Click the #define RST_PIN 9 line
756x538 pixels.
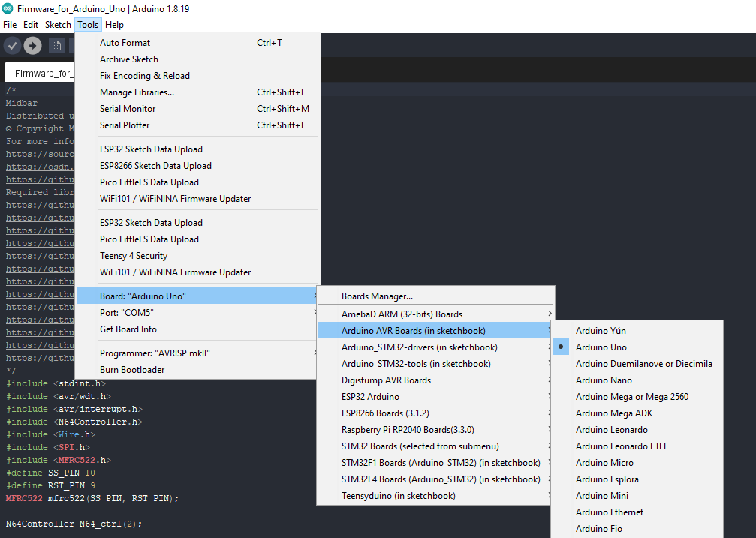(50, 485)
